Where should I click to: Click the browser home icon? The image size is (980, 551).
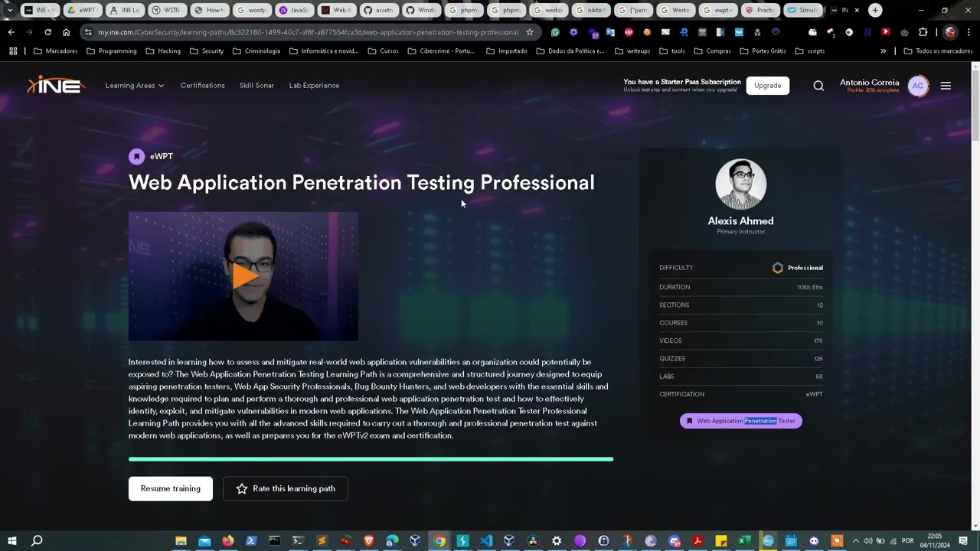coord(66,32)
